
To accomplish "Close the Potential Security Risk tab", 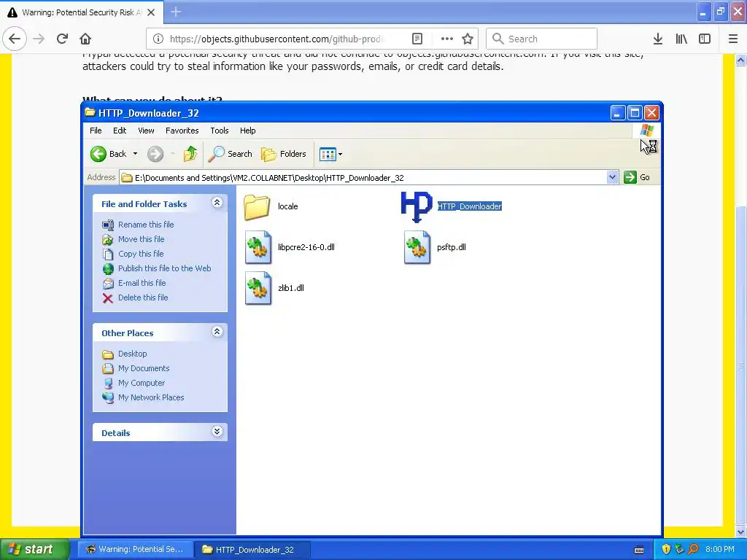I will pos(151,12).
